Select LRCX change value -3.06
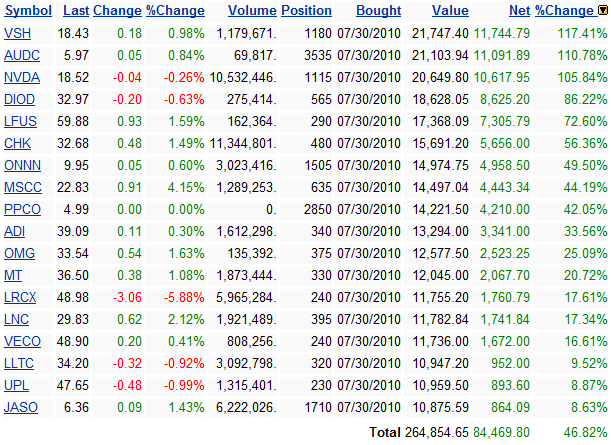Image resolution: width=611 pixels, height=445 pixels. click(127, 298)
